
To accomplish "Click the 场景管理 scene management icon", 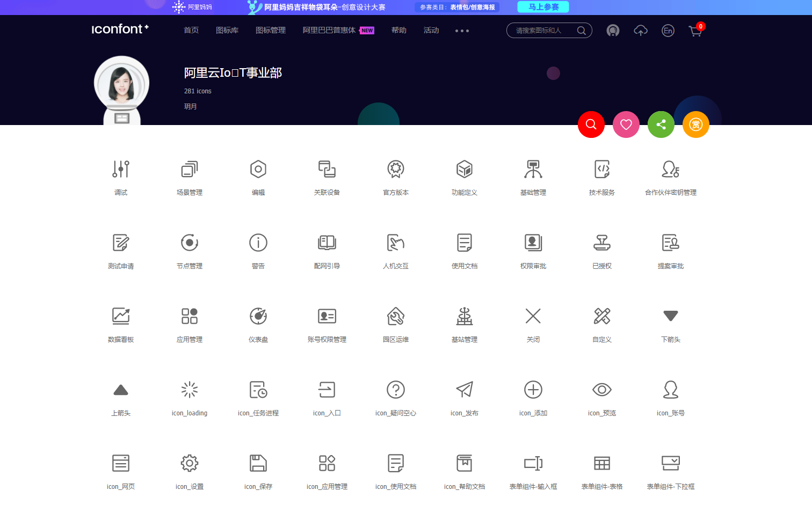I will (189, 169).
